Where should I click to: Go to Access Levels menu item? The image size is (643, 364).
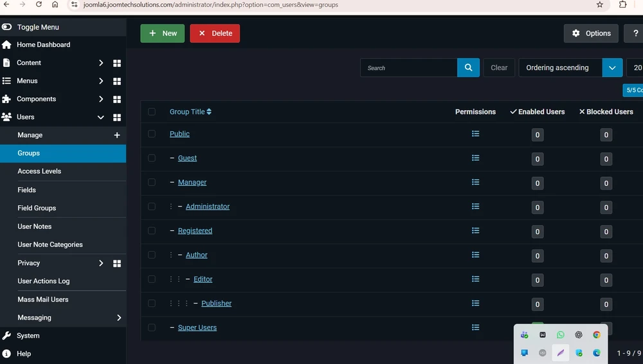(39, 171)
